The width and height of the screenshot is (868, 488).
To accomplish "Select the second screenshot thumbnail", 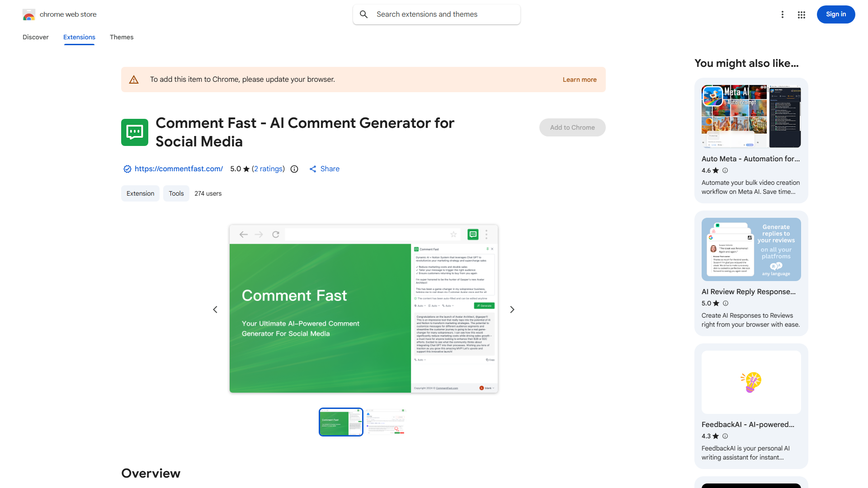I will 386,422.
